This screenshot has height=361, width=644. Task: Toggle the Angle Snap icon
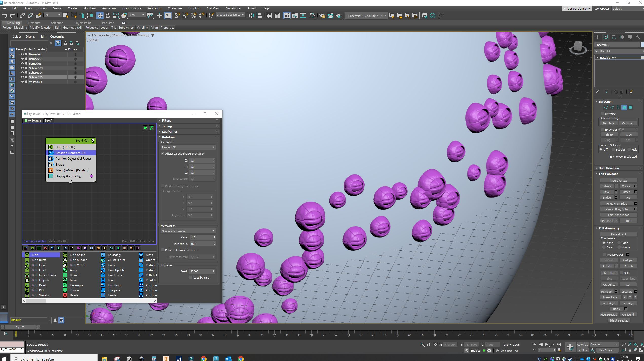coord(185,16)
